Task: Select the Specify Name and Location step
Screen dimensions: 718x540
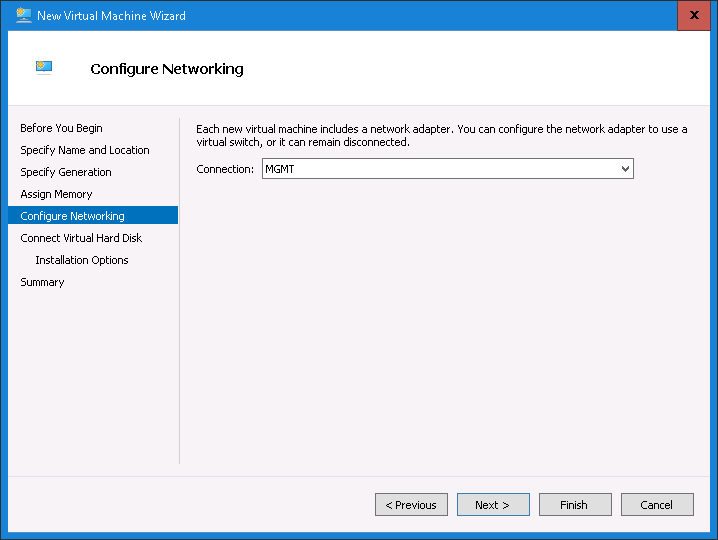Action: coord(85,150)
